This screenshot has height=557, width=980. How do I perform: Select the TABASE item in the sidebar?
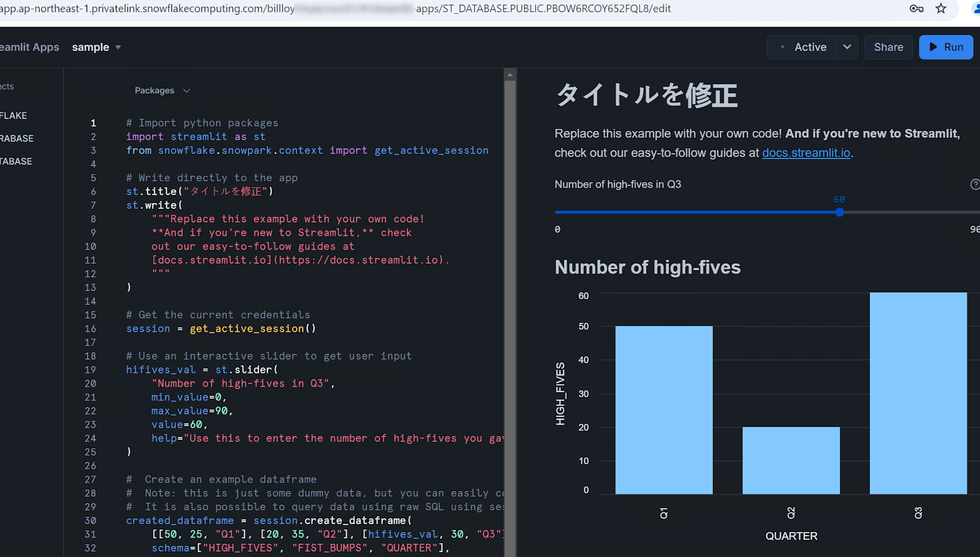(16, 161)
